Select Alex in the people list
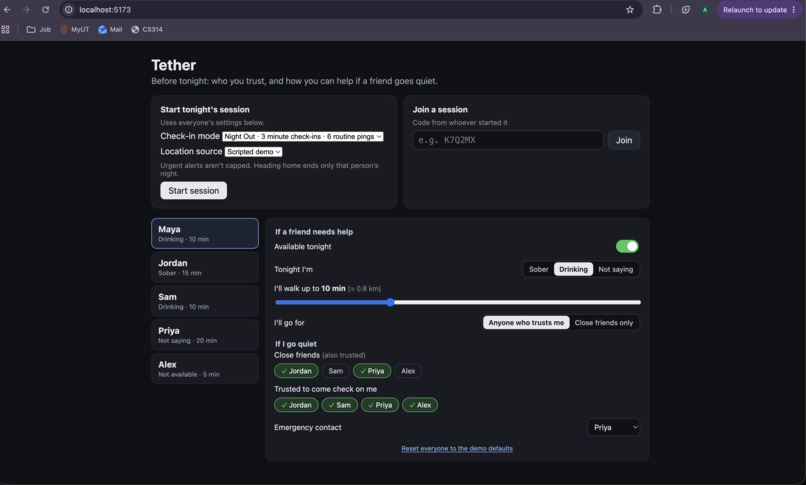This screenshot has width=806, height=485. click(205, 369)
